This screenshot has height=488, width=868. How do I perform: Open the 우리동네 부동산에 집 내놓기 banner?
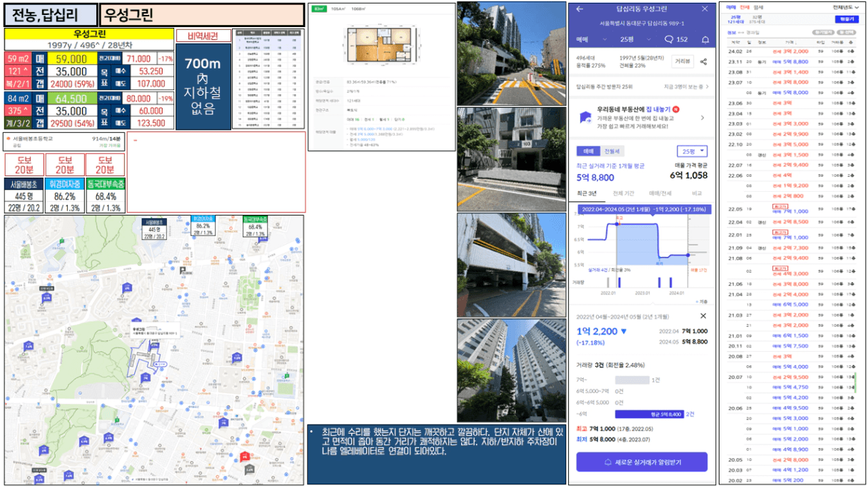click(x=642, y=117)
